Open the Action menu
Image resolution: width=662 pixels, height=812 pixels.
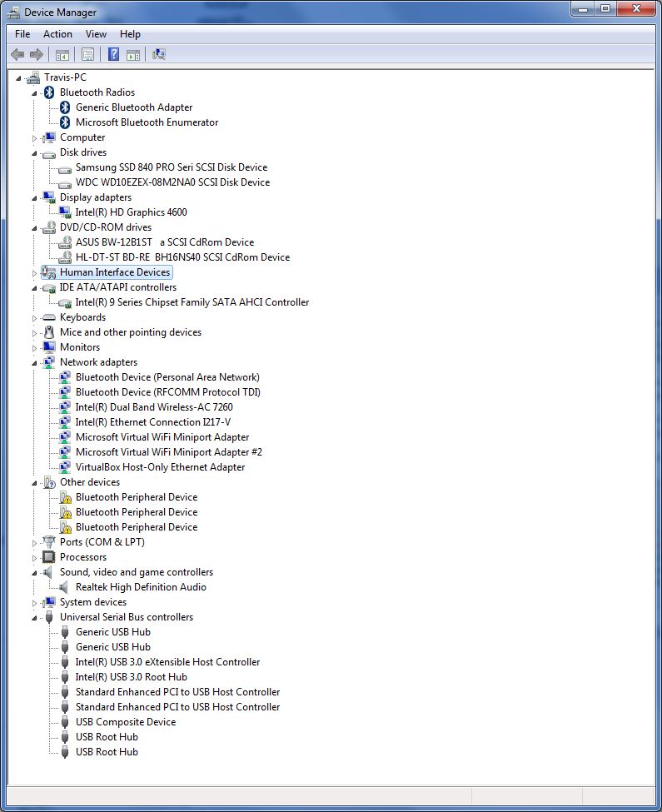tap(57, 34)
